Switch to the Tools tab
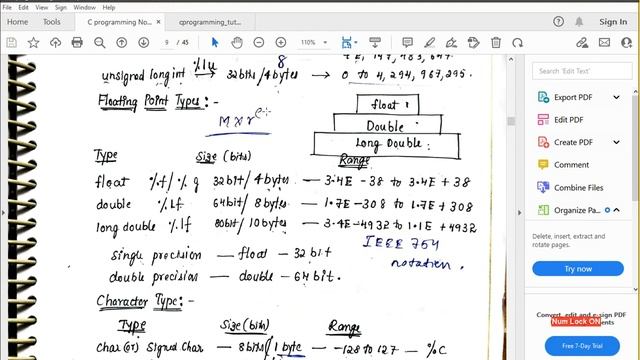 pos(52,22)
